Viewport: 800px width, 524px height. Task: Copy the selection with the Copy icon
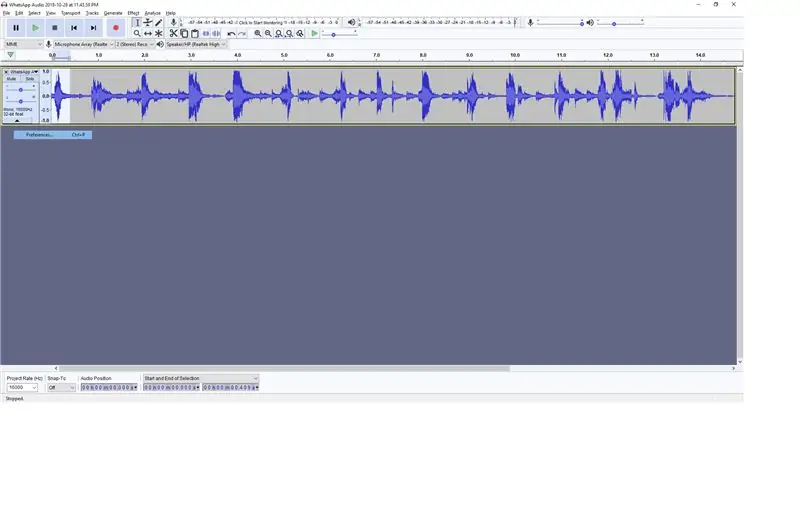(x=184, y=34)
